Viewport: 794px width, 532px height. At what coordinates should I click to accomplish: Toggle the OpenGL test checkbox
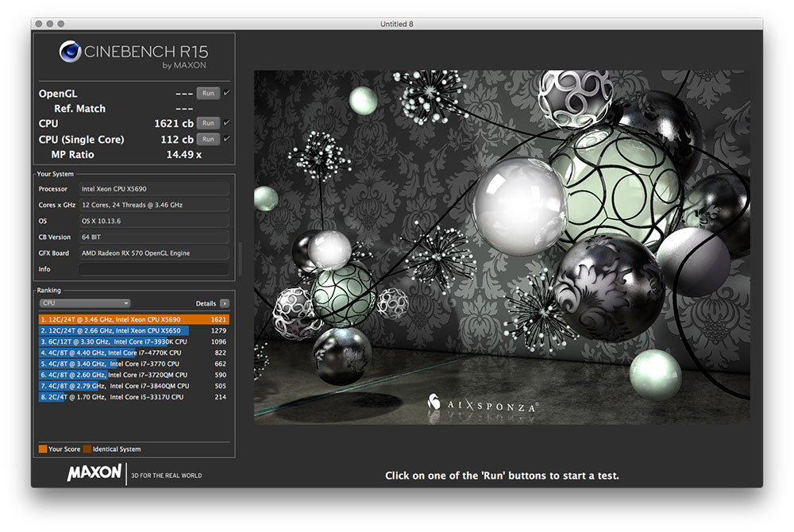pos(227,93)
